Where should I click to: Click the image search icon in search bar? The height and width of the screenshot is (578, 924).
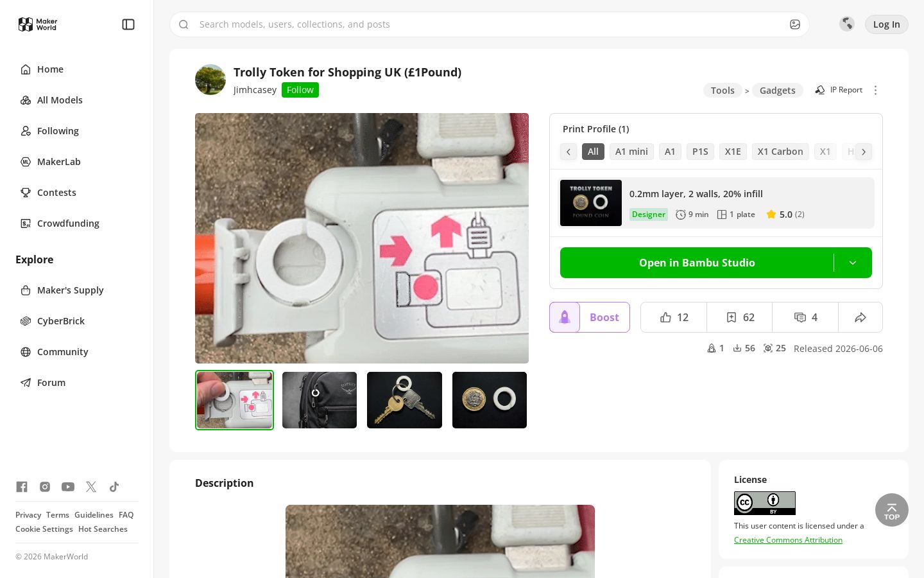coord(795,24)
